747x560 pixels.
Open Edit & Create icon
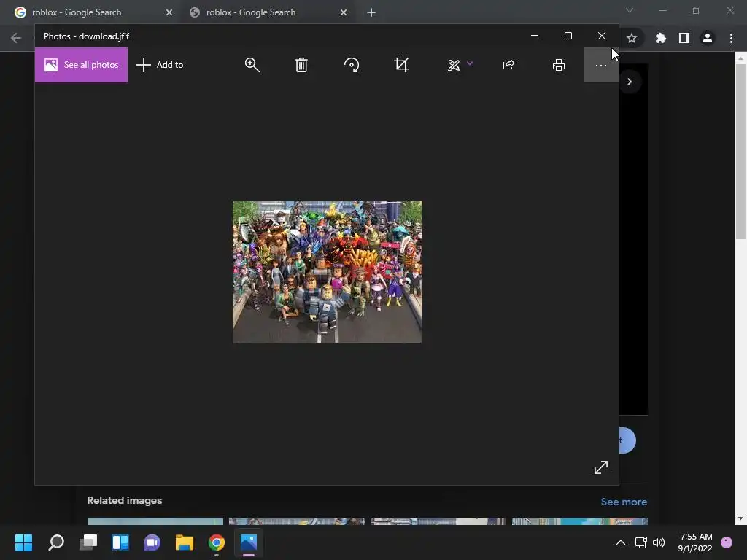coord(454,65)
